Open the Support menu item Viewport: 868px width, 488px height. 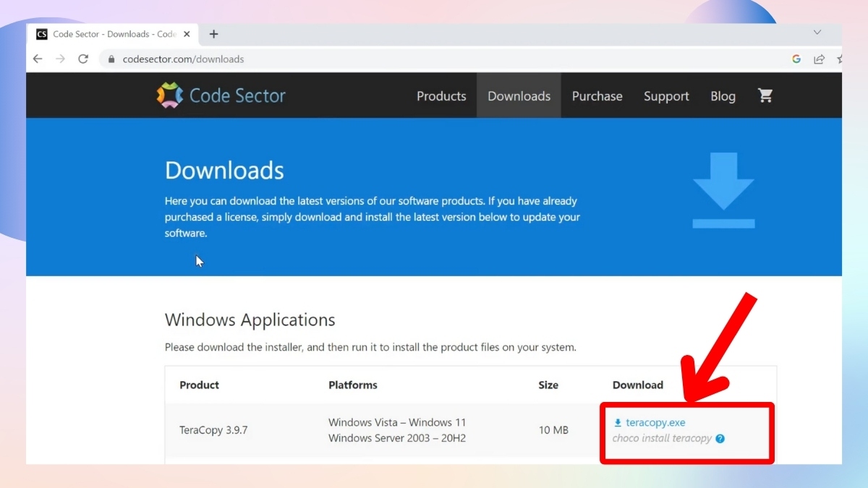(666, 95)
